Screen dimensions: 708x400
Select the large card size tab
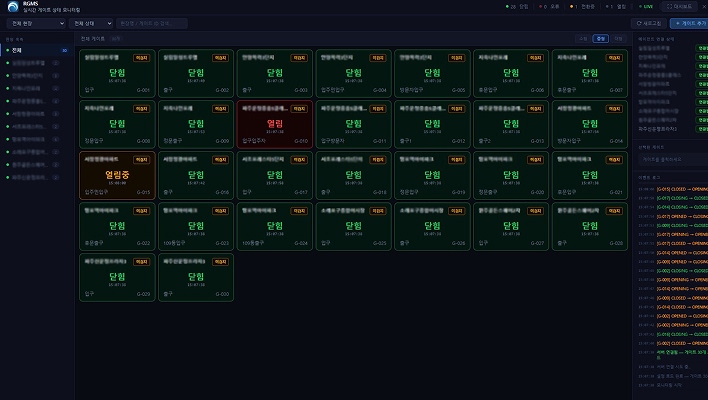tap(618, 39)
